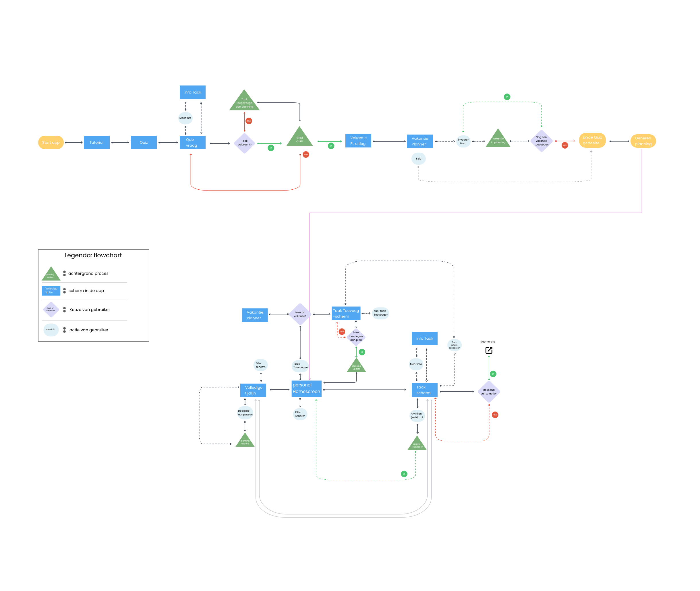
Task: Select the Skip action bubble
Action: click(x=418, y=159)
